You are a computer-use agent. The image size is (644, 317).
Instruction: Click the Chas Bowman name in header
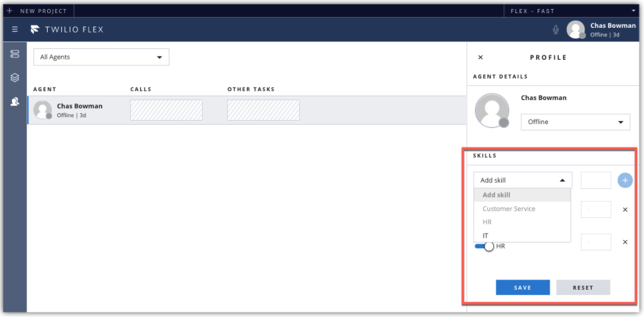click(x=613, y=26)
